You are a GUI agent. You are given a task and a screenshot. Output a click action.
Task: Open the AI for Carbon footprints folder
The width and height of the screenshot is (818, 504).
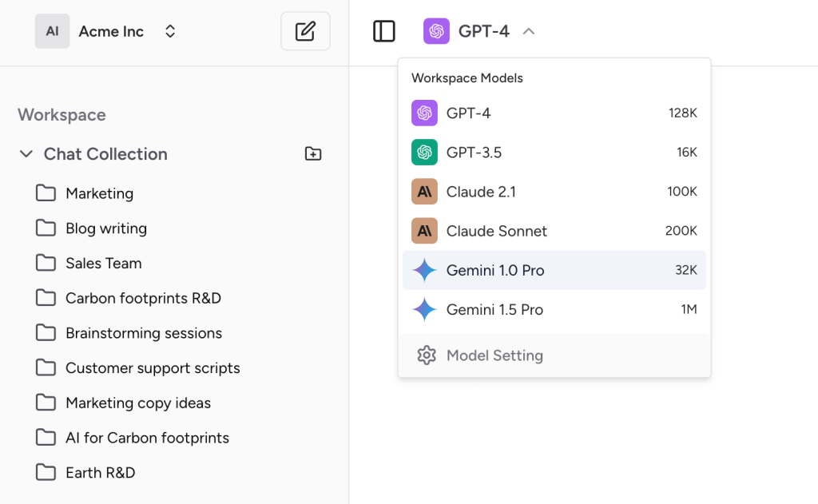click(133, 439)
